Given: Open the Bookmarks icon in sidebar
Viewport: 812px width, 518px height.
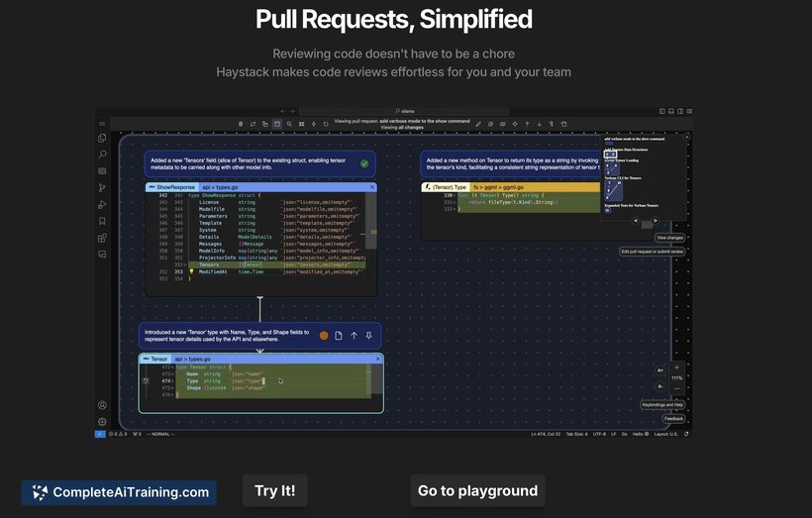Looking at the screenshot, I should tap(102, 221).
